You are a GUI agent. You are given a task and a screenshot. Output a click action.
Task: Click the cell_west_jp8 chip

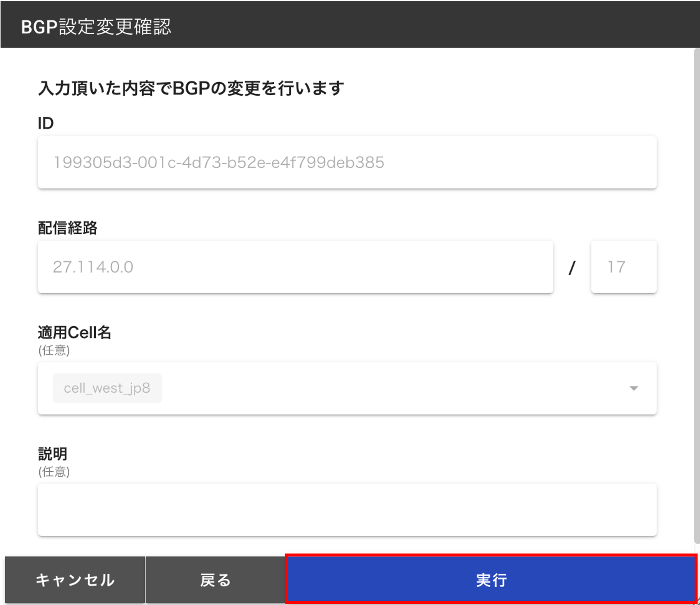click(107, 388)
